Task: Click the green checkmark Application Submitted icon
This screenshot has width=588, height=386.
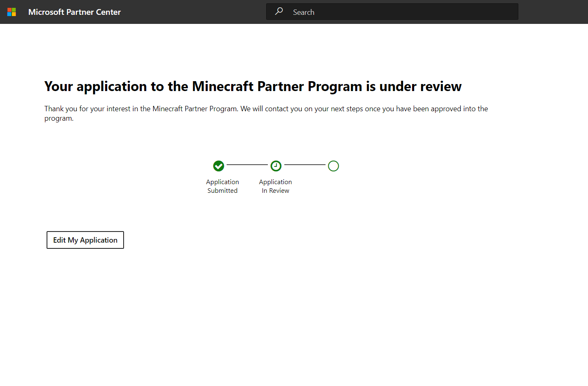Action: [219, 166]
